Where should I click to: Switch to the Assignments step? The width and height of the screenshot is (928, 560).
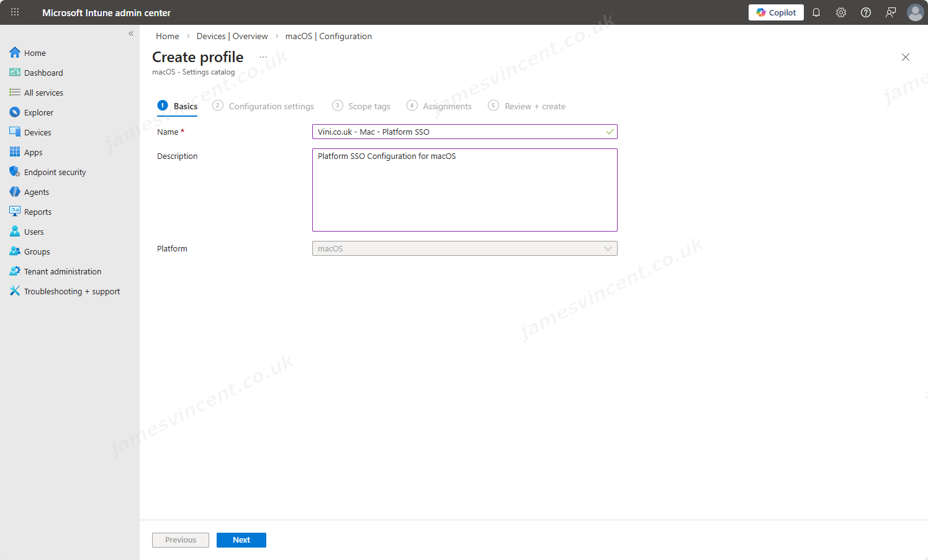point(446,106)
